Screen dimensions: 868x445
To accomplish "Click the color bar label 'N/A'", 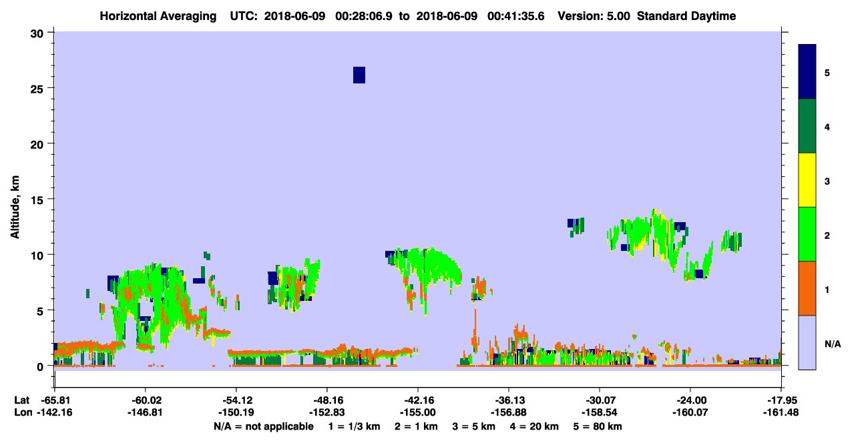I will click(832, 344).
